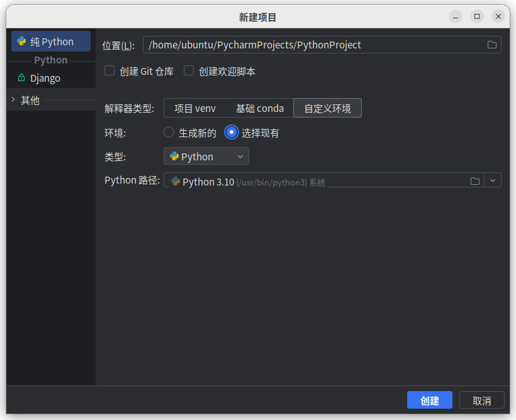Click the Python logo in interpreter path field
Viewport: 516px width, 420px height.
[175, 182]
